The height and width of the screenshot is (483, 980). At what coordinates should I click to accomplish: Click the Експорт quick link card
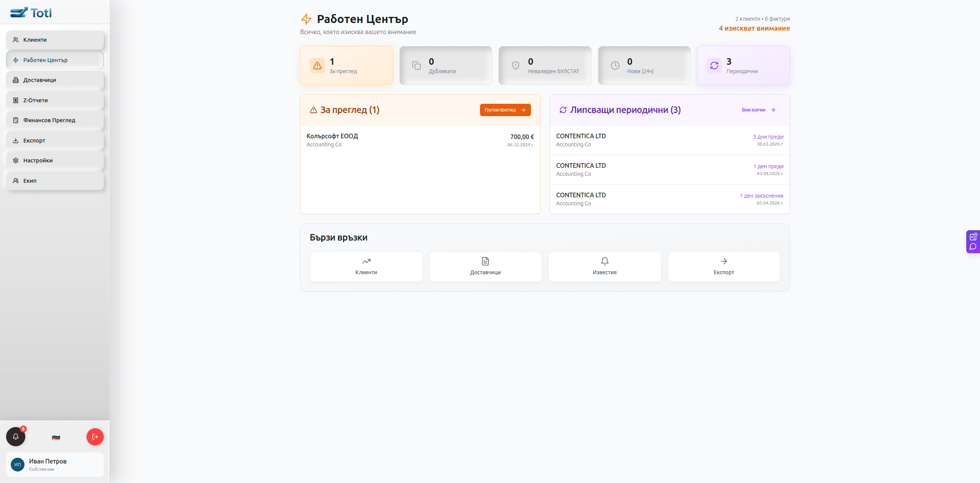click(724, 267)
